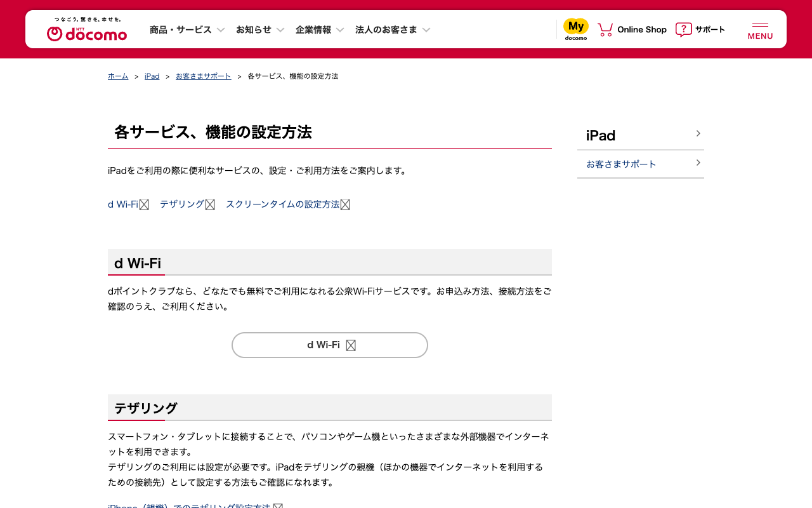Image resolution: width=812 pixels, height=508 pixels.
Task: Jump to the テザリング section link
Action: (182, 204)
